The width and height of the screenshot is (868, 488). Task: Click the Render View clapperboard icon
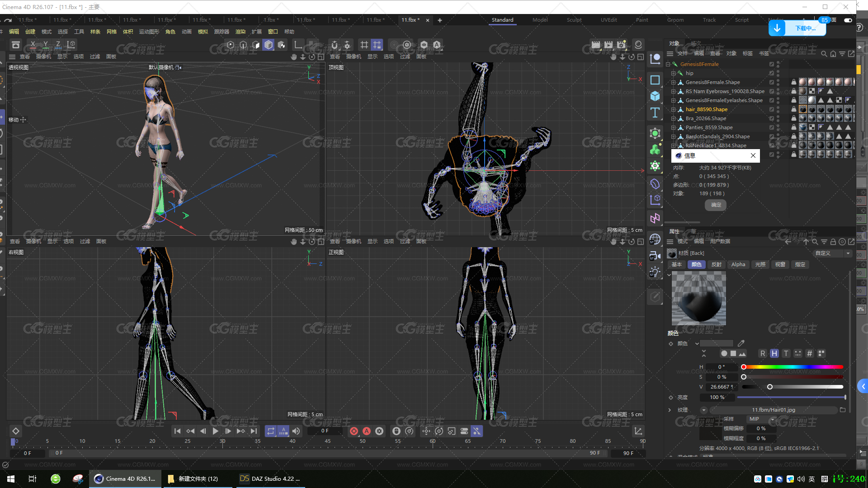596,45
